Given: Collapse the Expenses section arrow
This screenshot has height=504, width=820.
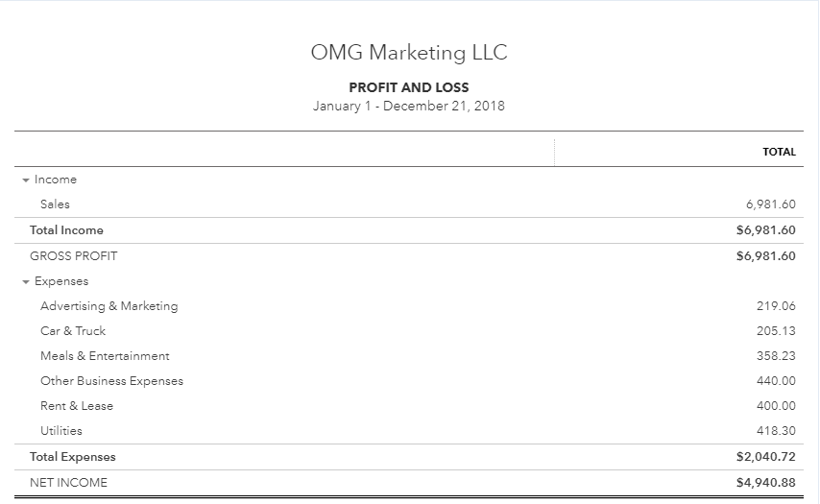Looking at the screenshot, I should [25, 282].
